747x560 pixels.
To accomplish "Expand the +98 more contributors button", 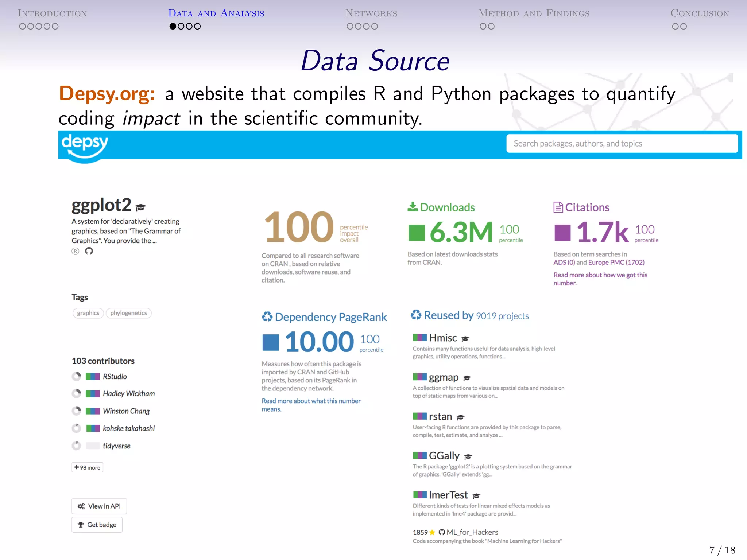I will point(88,467).
